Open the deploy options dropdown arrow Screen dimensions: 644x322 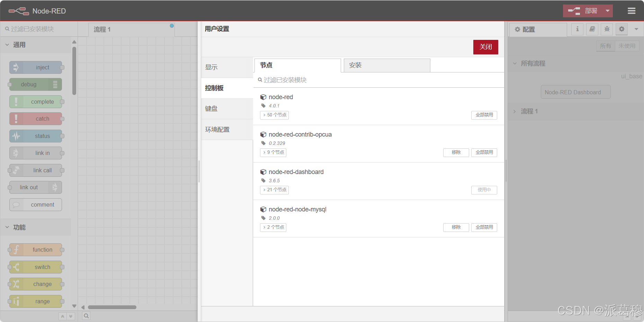[607, 11]
